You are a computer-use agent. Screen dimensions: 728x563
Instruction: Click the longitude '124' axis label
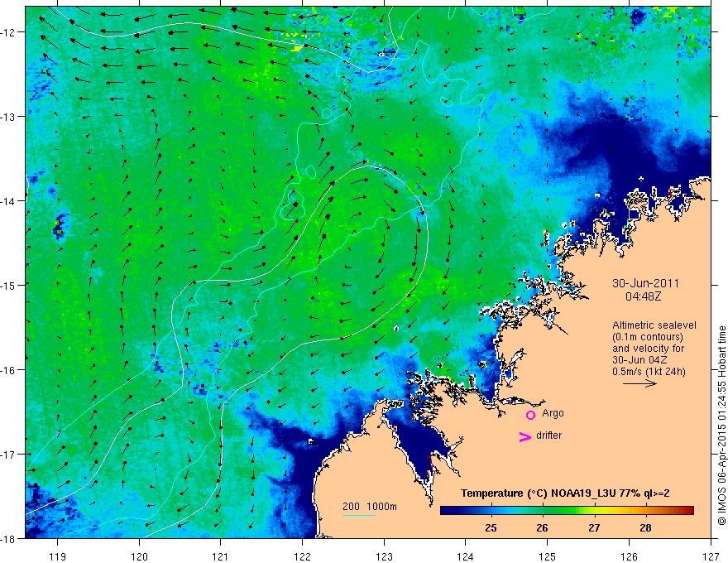click(x=466, y=556)
